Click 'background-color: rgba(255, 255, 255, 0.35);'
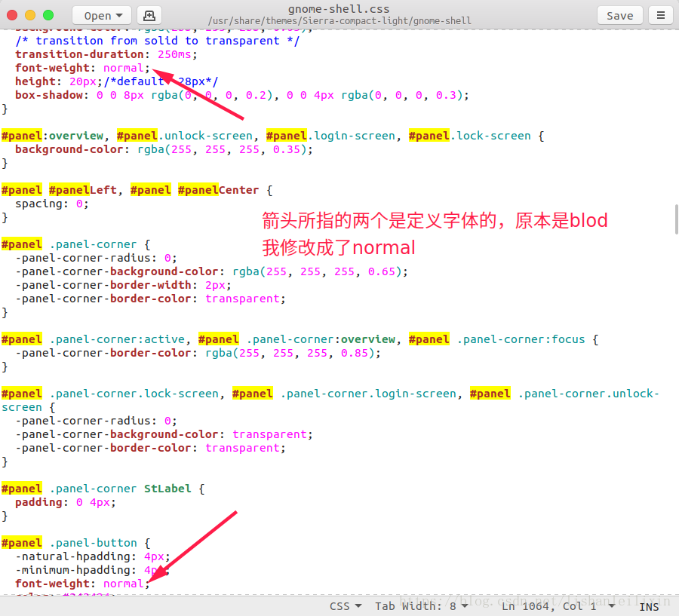Image resolution: width=679 pixels, height=616 pixels. click(164, 149)
